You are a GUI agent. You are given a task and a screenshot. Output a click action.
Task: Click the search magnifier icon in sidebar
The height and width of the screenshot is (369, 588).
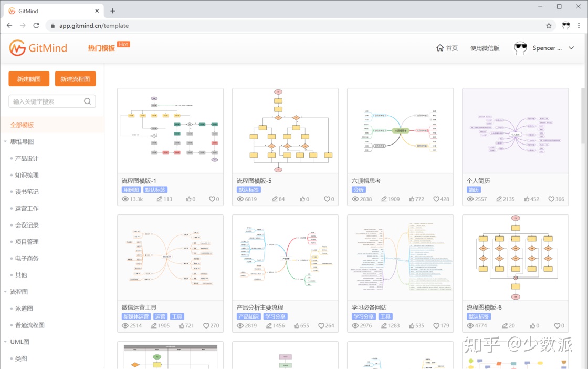tap(87, 101)
